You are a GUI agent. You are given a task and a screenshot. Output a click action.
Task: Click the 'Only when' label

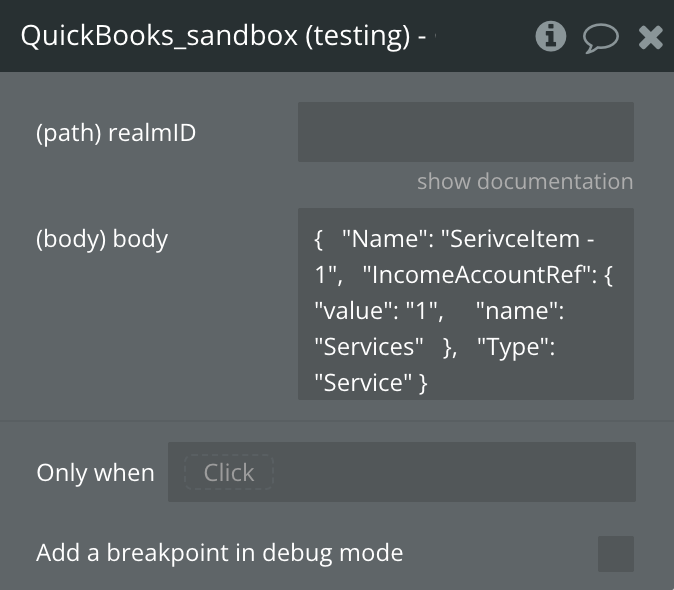95,472
